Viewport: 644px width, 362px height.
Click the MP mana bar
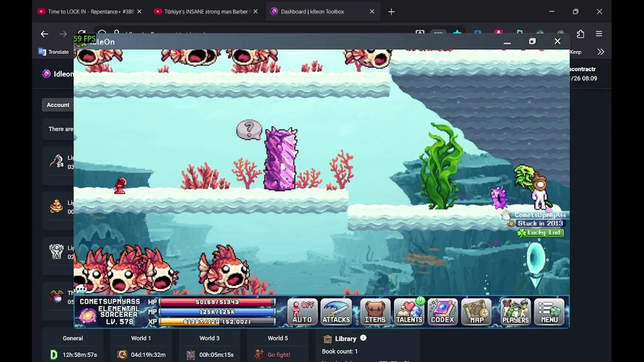tap(217, 312)
